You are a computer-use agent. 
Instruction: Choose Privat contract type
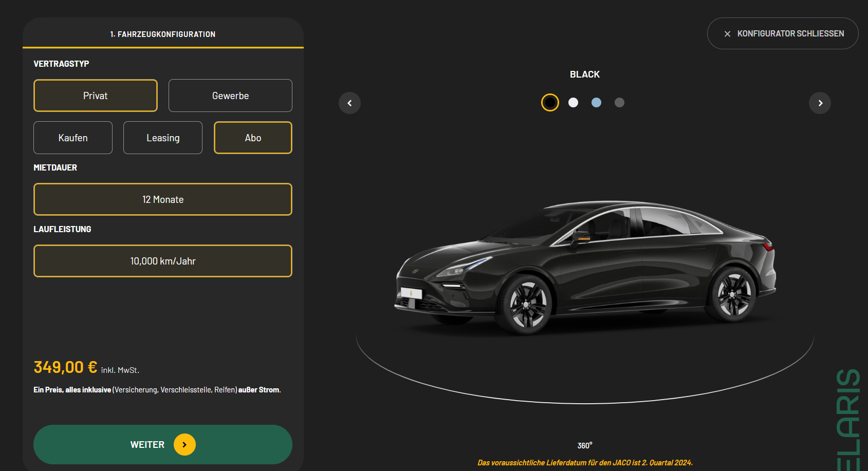(96, 96)
